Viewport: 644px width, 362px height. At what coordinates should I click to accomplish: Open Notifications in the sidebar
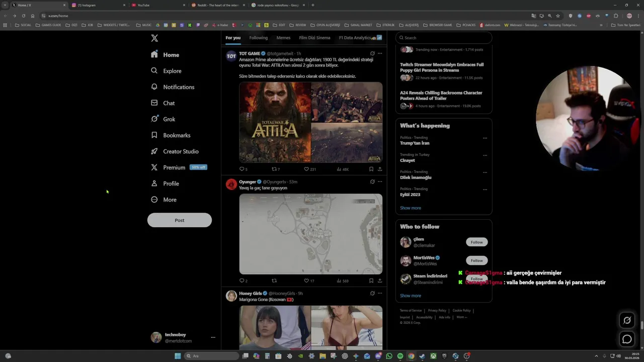[173, 87]
